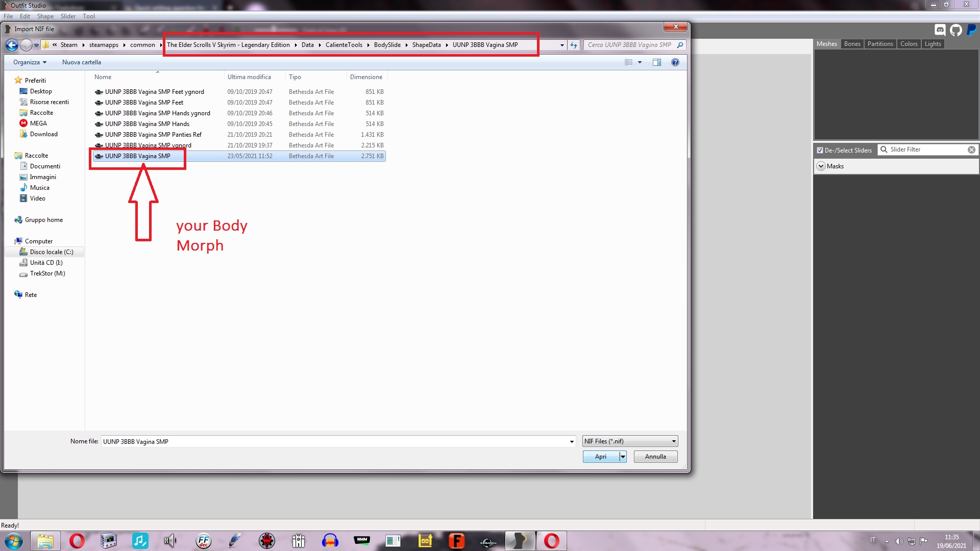Clear the Slider Filter field
Viewport: 980px width, 551px height.
tap(971, 150)
